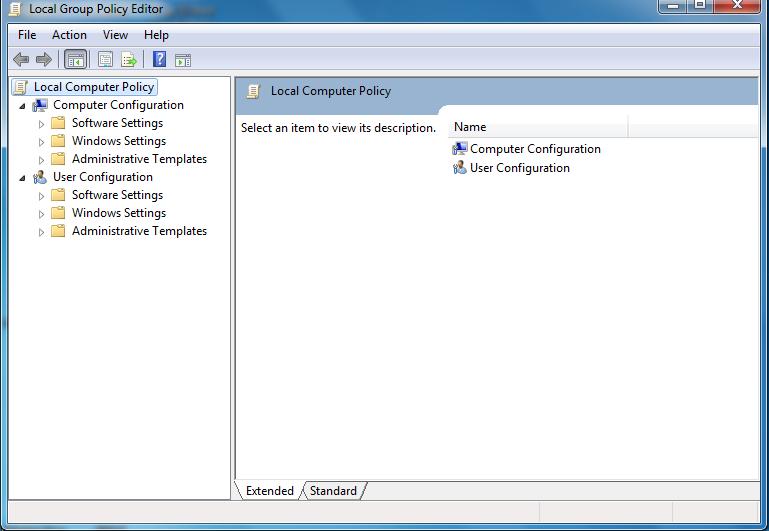
Task: Select User Configuration label in the tree
Action: [103, 177]
